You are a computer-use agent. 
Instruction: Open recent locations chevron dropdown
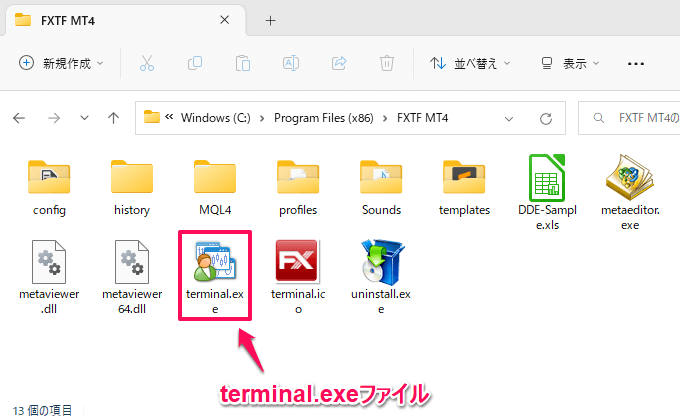(x=85, y=118)
